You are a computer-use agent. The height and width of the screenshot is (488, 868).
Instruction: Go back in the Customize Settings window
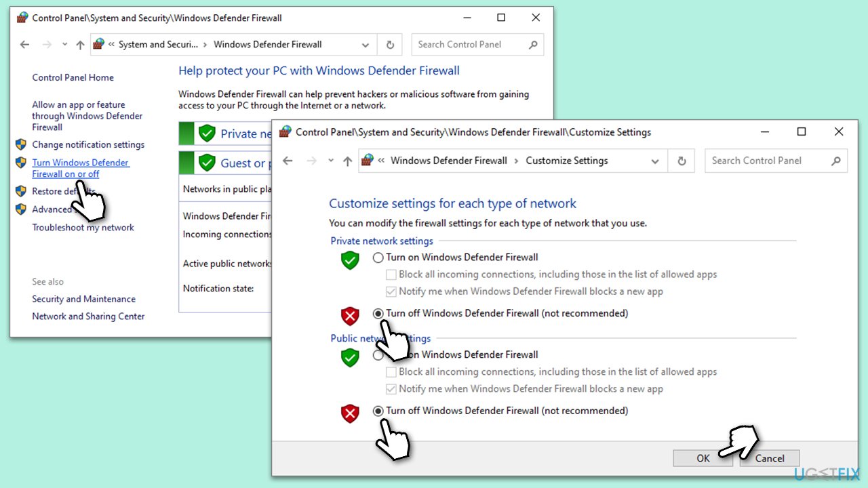tap(288, 161)
